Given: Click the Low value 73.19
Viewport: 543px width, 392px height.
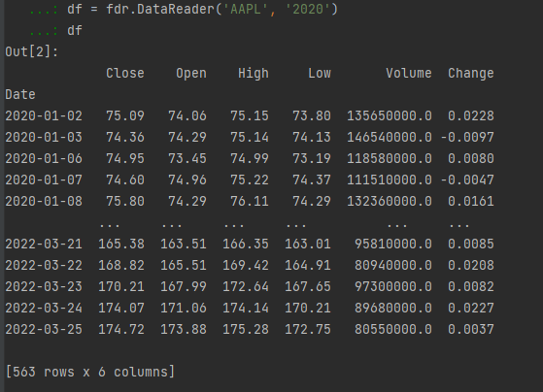Looking at the screenshot, I should 312,158.
